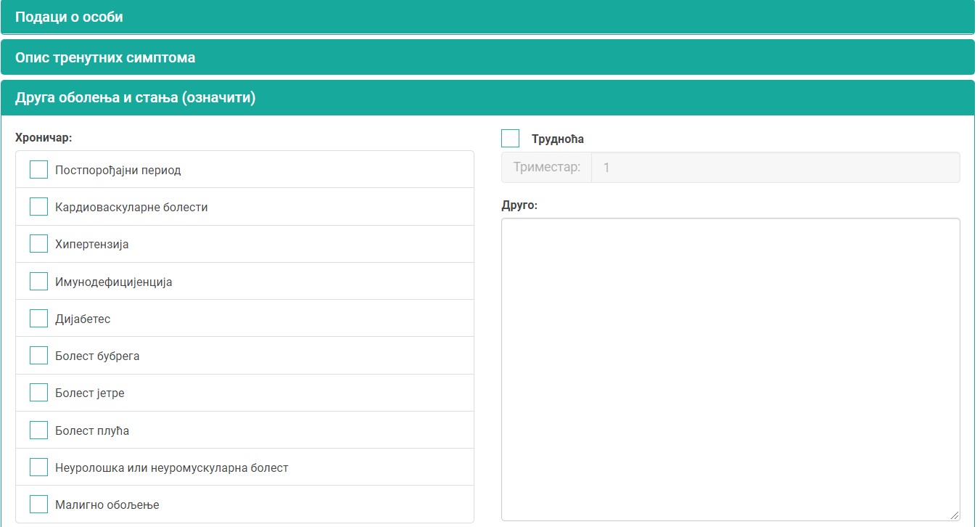
Task: Click the Трудноћа label text
Action: (x=558, y=139)
